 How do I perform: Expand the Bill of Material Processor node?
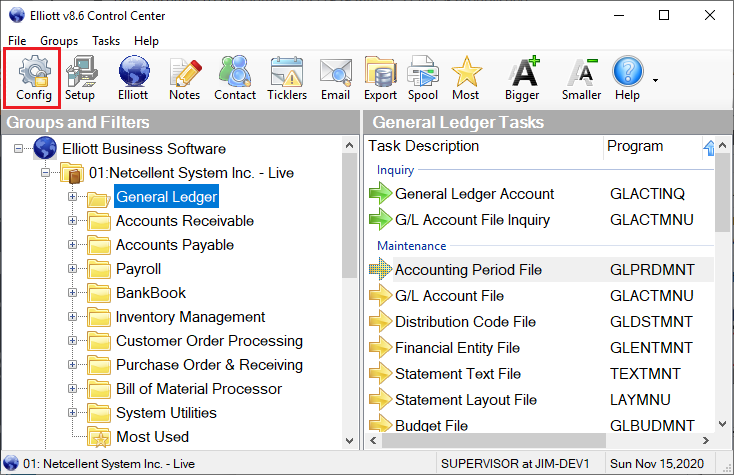point(73,388)
